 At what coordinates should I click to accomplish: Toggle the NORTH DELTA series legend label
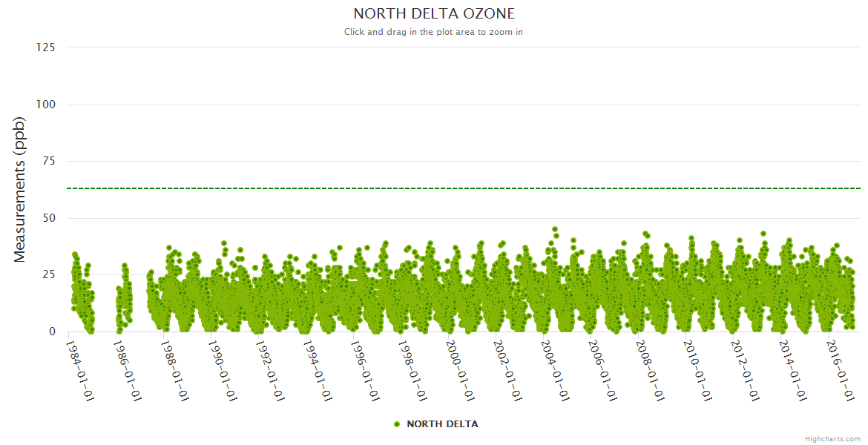click(x=442, y=424)
